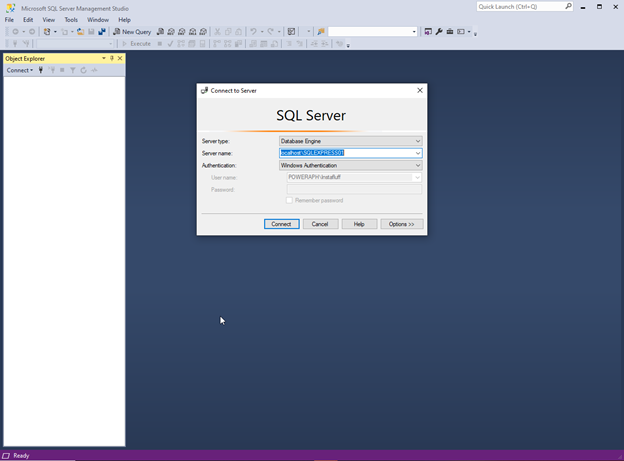Open the Connect dropdown in Object Explorer
Screen dimensions: 624x461
point(20,70)
